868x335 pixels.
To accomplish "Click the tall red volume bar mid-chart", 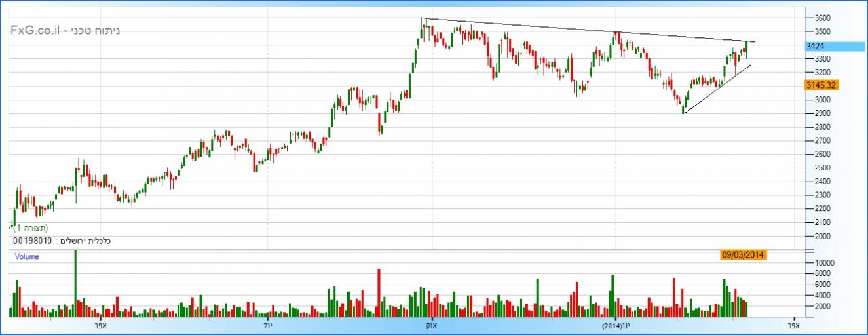I will (378, 292).
